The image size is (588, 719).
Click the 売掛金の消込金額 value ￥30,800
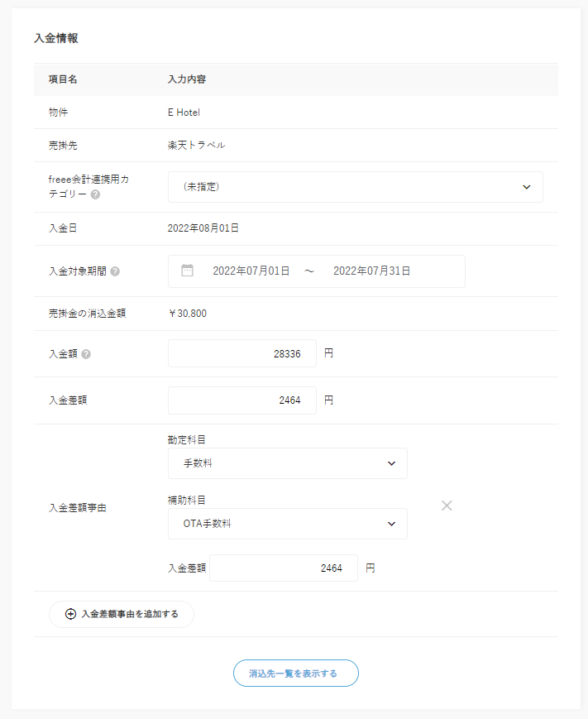(187, 314)
